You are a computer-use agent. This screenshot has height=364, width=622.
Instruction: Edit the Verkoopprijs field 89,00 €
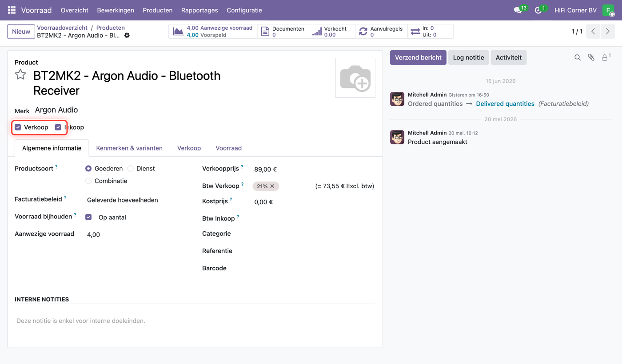(314, 169)
